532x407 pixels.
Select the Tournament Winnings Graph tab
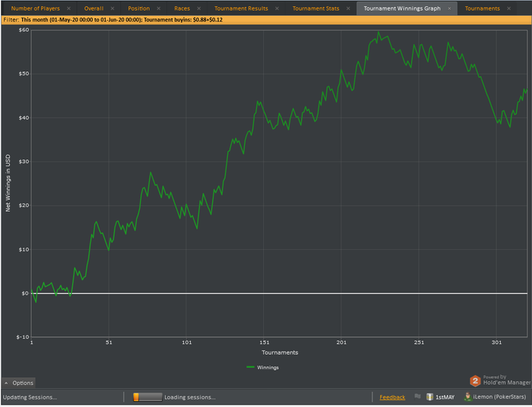pyautogui.click(x=402, y=8)
